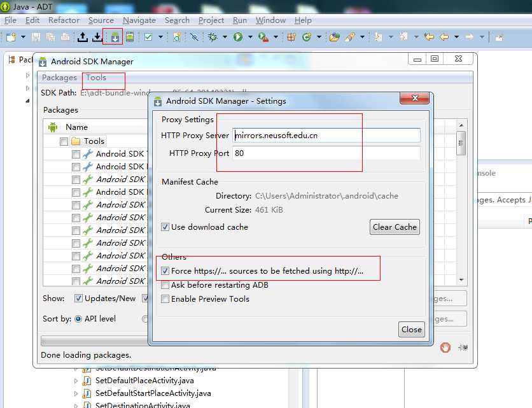Expand SetDefaultStartPlaceActivity.java tree node
532x408 pixels.
point(76,393)
